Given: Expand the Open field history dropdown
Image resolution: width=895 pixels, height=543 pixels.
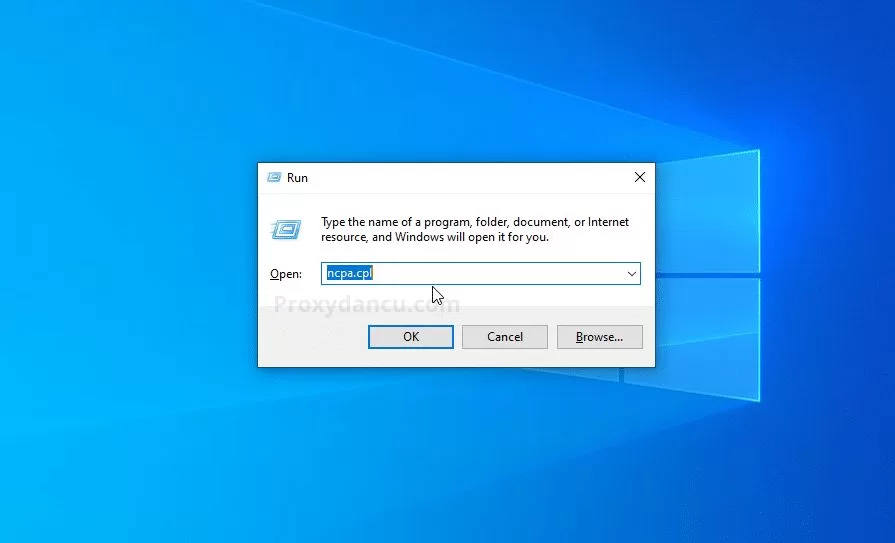Looking at the screenshot, I should click(631, 273).
